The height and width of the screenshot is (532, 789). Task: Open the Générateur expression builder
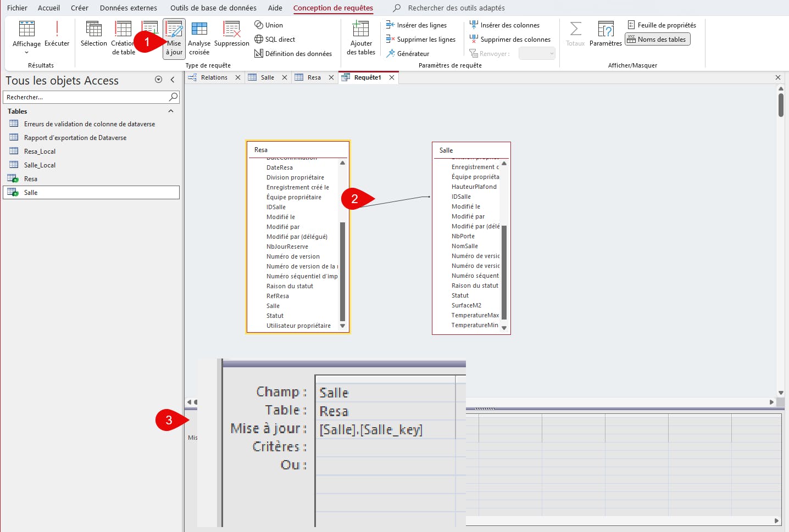point(408,54)
